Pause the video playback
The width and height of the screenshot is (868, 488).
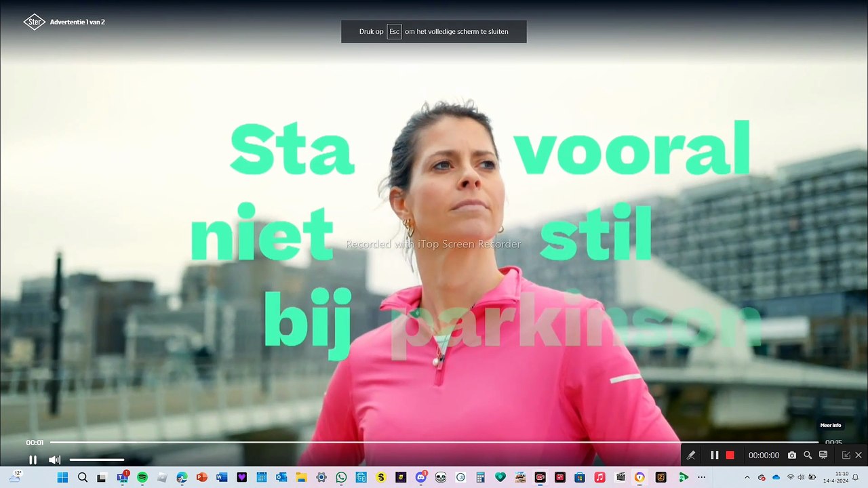pyautogui.click(x=33, y=460)
